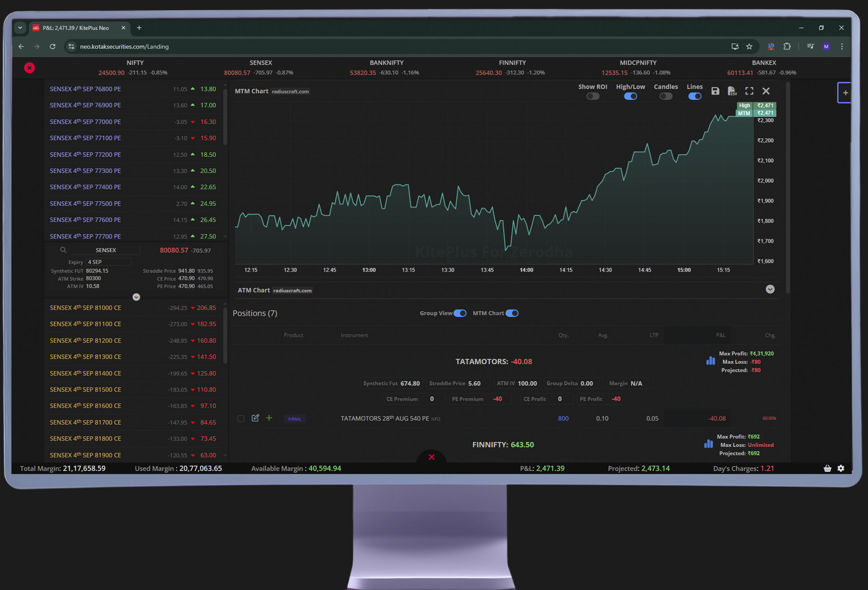
Task: Disable the Group View switch
Action: tap(460, 313)
